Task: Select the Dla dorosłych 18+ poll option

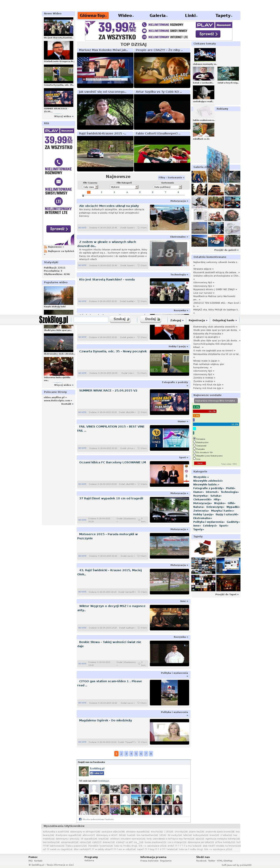Action: [x=194, y=452]
